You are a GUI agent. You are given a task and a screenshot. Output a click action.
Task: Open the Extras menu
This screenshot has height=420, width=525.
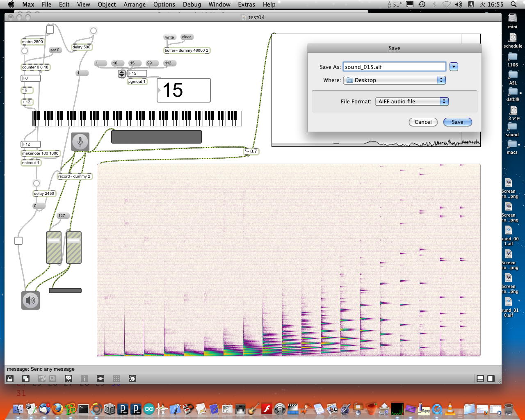tap(246, 5)
